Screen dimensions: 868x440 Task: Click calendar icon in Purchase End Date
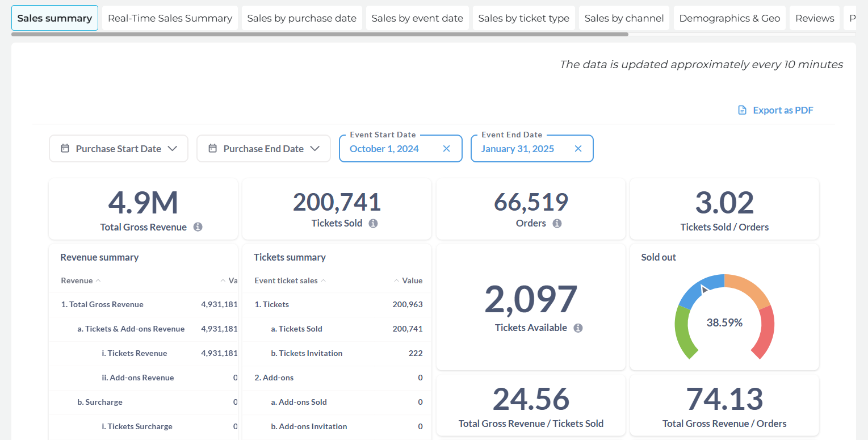[x=213, y=149]
